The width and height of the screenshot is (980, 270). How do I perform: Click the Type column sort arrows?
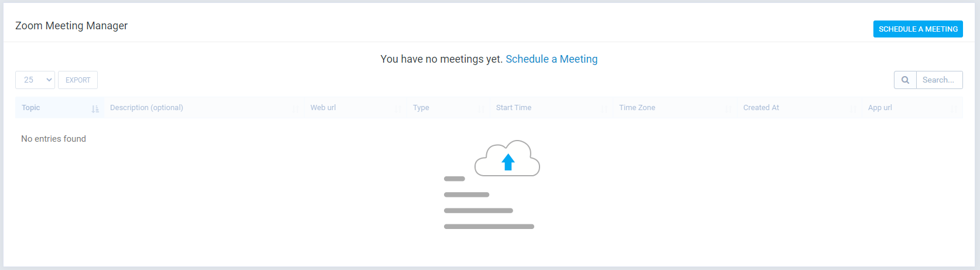pyautogui.click(x=482, y=109)
